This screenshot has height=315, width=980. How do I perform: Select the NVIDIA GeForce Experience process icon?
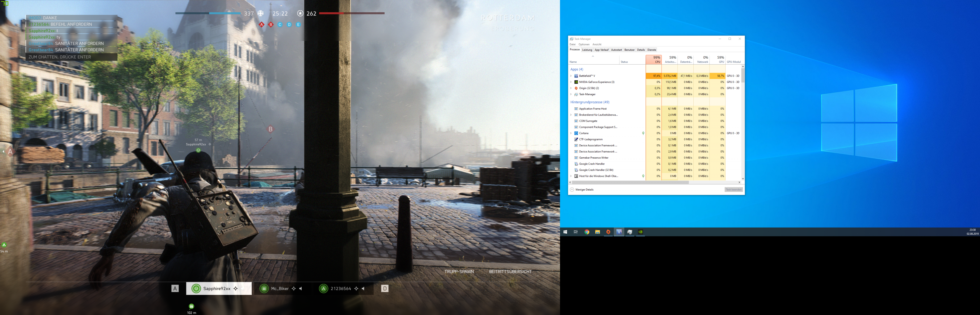click(576, 82)
